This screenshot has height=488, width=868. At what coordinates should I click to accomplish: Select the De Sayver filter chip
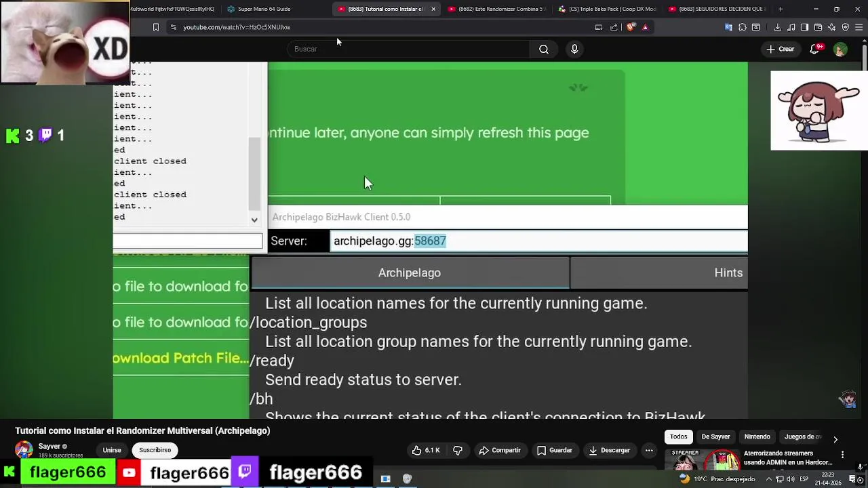click(715, 436)
